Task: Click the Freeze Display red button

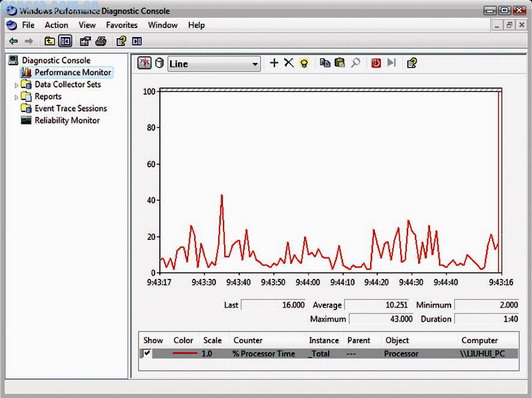Action: [x=376, y=63]
